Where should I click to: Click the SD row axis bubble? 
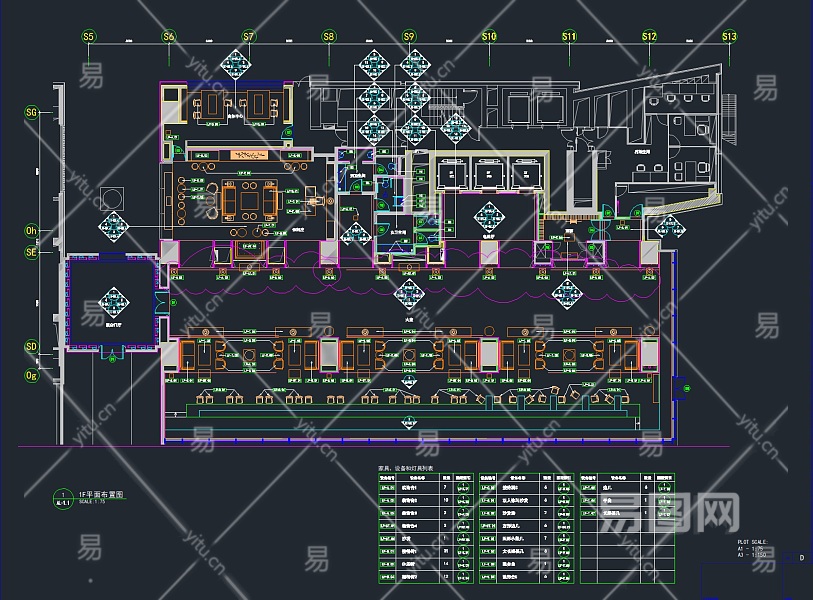point(31,348)
